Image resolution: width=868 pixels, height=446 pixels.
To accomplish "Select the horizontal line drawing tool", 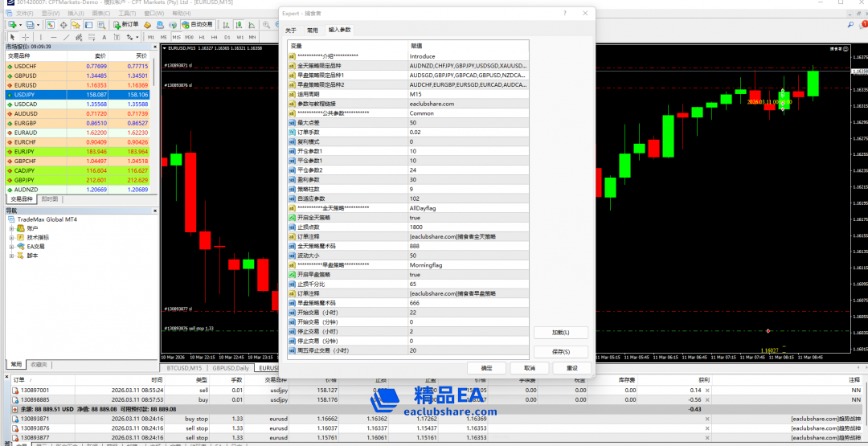I will pos(53,37).
